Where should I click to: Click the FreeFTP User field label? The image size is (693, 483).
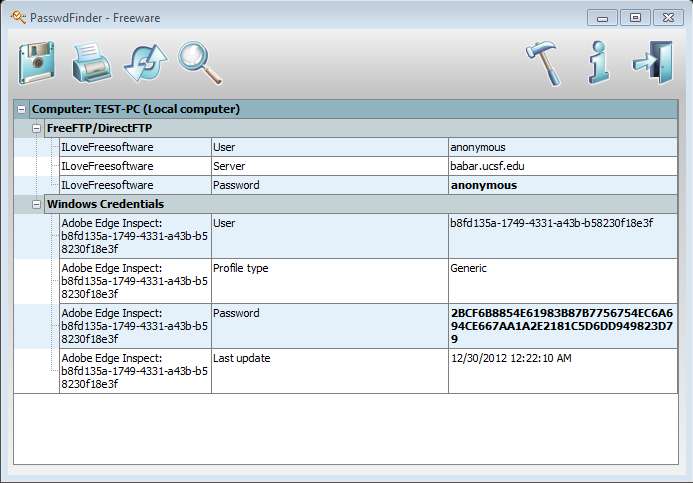pyautogui.click(x=224, y=147)
